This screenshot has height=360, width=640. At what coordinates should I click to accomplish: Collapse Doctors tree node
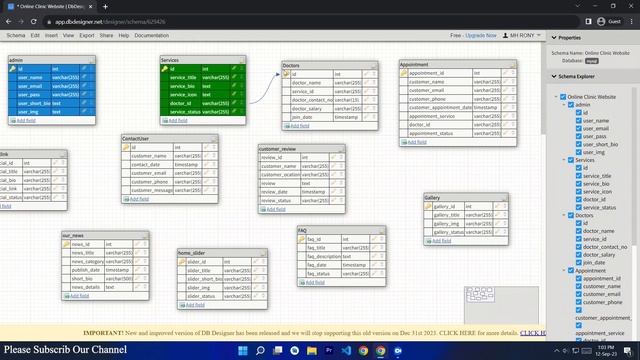click(x=564, y=215)
